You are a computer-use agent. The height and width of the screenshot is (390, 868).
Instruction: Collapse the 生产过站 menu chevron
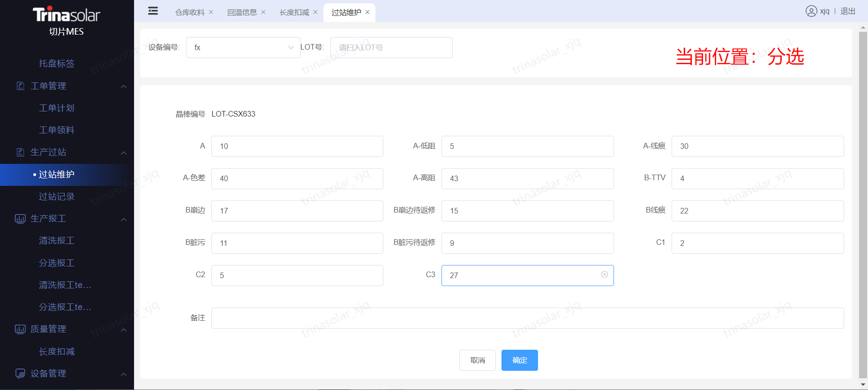(124, 153)
